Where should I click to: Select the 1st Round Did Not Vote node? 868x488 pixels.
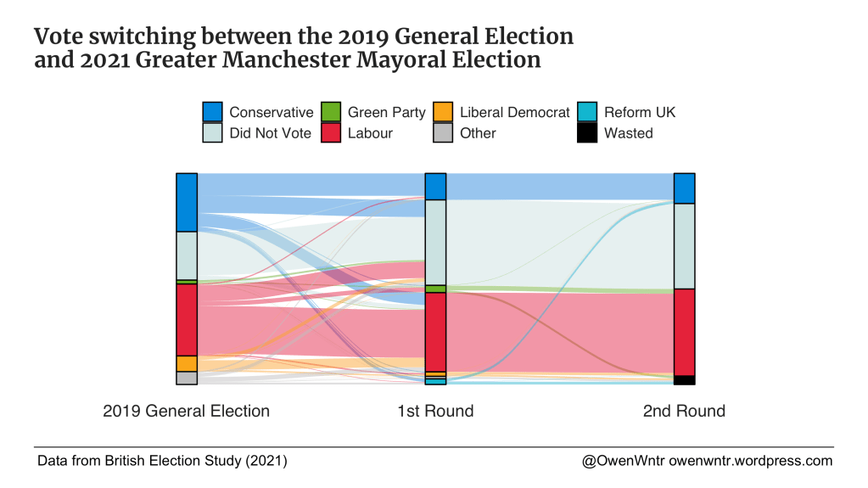(435, 242)
